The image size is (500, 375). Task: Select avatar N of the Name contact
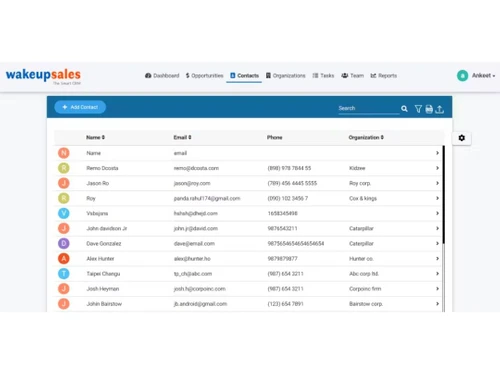[x=64, y=153]
